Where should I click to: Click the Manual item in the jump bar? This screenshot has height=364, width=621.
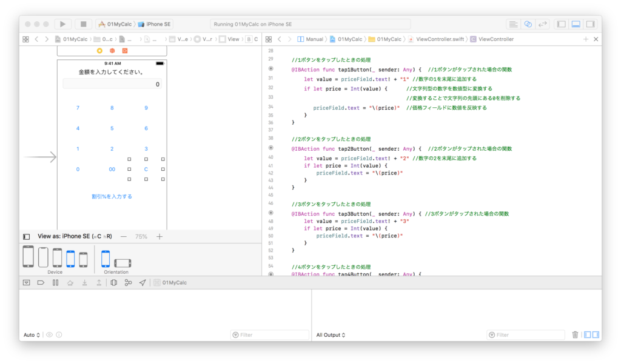[x=314, y=39]
